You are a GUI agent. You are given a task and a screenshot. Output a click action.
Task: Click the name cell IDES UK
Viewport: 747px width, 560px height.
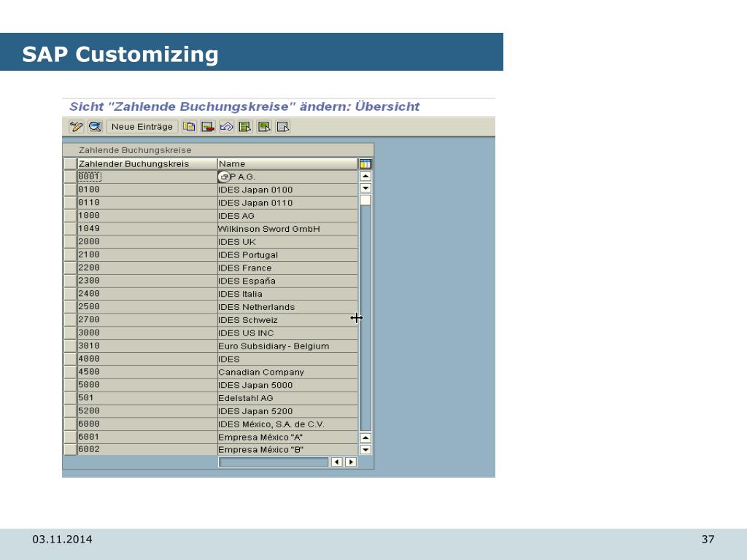pos(287,242)
